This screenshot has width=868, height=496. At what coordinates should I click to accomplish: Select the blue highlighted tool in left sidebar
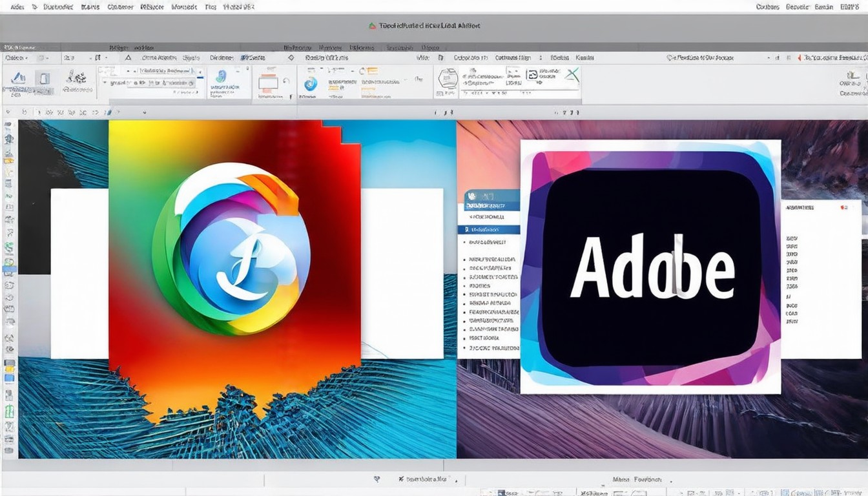(9, 267)
